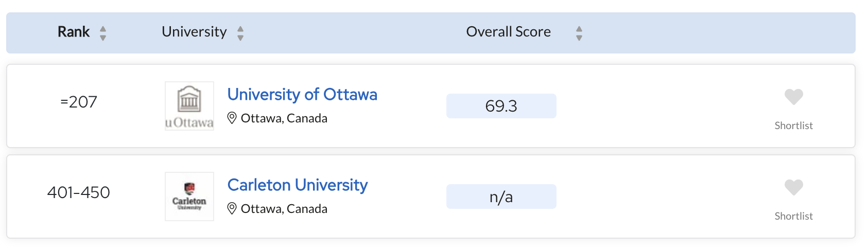Select the 69.3 overall score badge

click(x=501, y=106)
